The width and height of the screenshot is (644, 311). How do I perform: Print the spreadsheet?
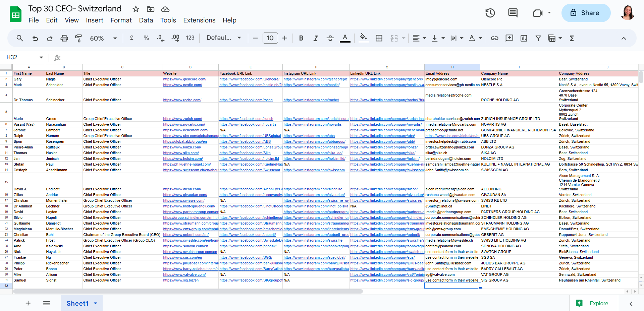coord(64,38)
